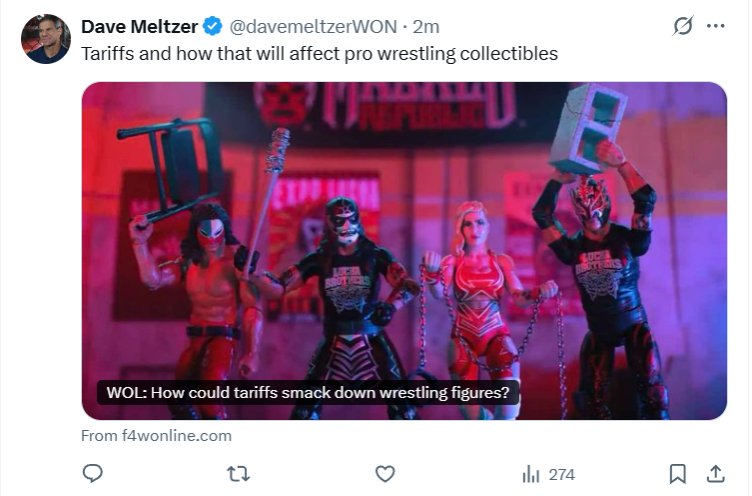Viewport: 752px width, 496px height.
Task: Click the WOL tariffs headline caption
Action: click(308, 393)
